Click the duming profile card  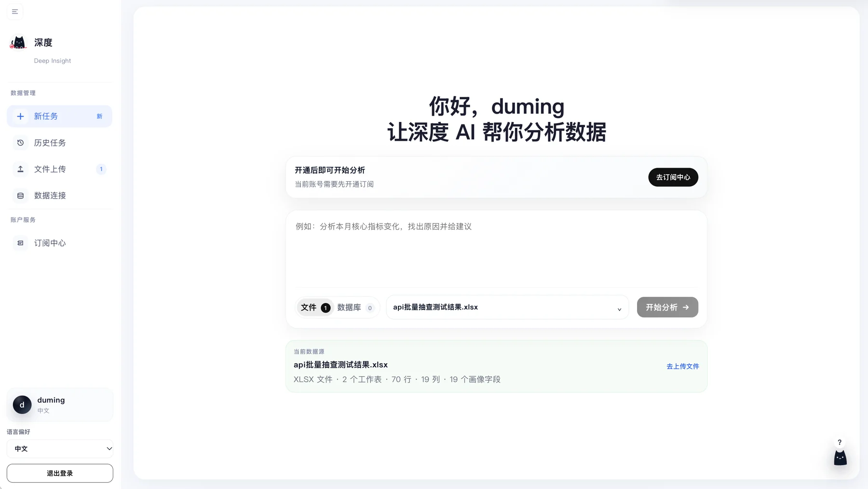point(60,405)
